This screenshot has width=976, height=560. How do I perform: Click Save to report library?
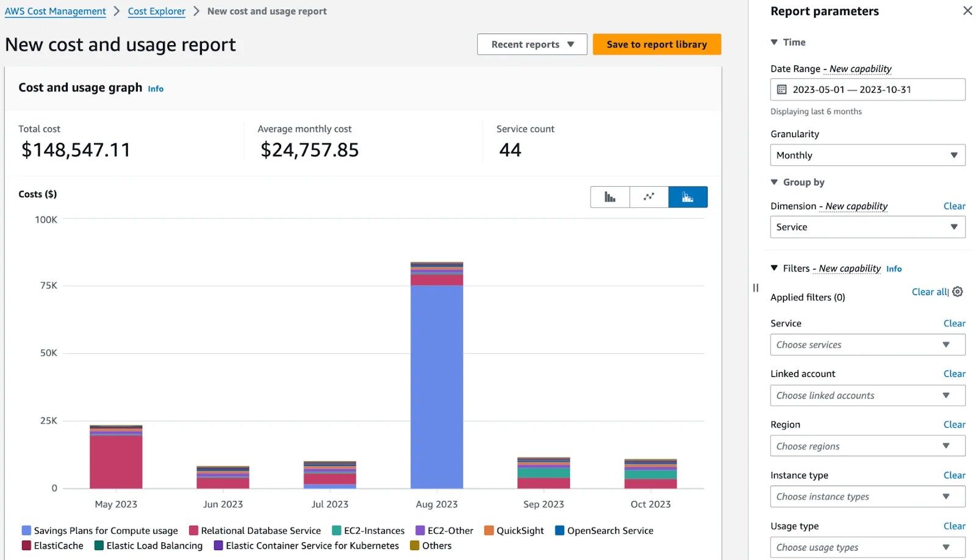point(656,44)
